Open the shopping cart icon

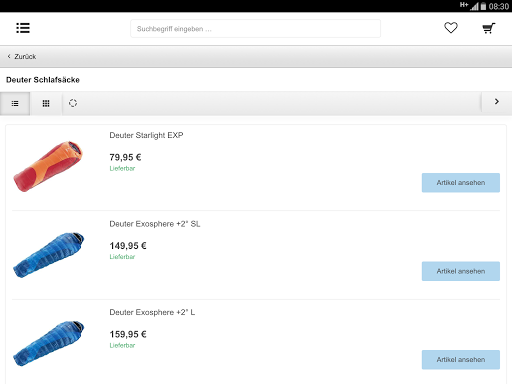pos(489,28)
